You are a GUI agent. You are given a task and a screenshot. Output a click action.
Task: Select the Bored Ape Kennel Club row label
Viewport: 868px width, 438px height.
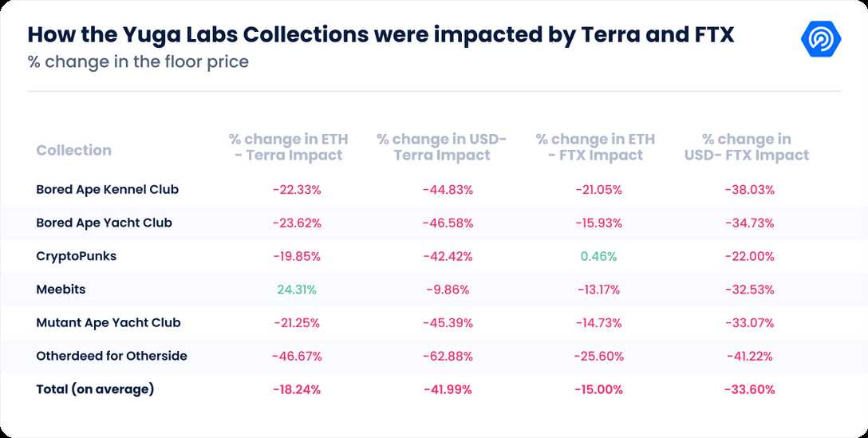(107, 190)
